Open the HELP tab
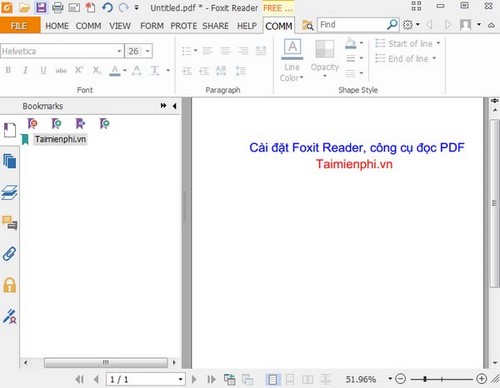The height and width of the screenshot is (388, 500). 247,26
